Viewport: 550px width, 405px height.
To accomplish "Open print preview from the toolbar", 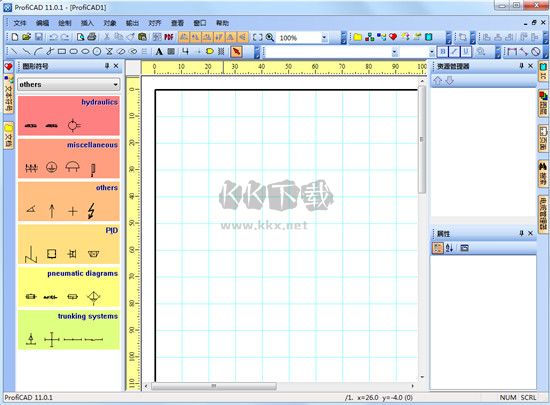I will (x=80, y=37).
